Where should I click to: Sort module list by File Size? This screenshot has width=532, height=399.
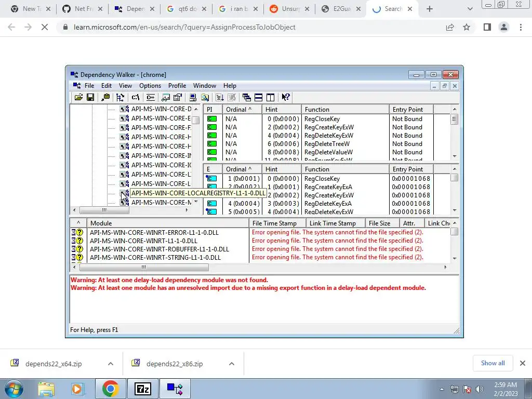(382, 223)
